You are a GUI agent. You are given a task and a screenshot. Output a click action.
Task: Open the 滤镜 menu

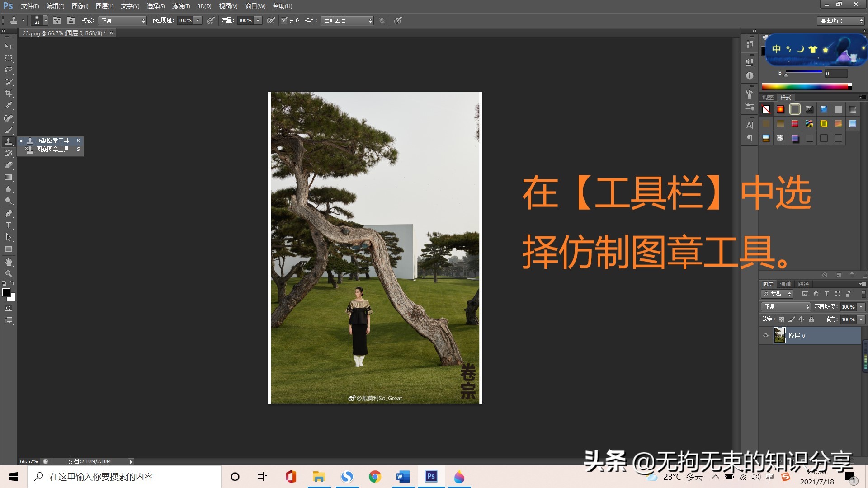(x=180, y=6)
